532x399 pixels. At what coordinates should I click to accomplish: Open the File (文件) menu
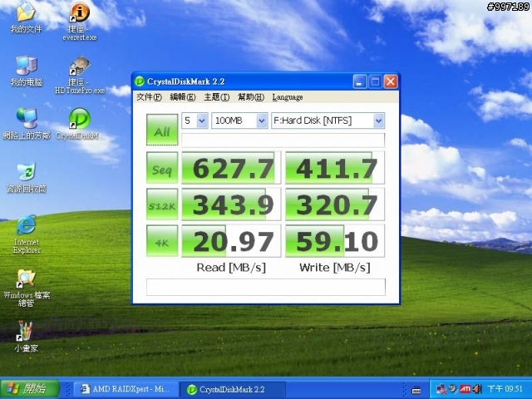click(x=149, y=97)
